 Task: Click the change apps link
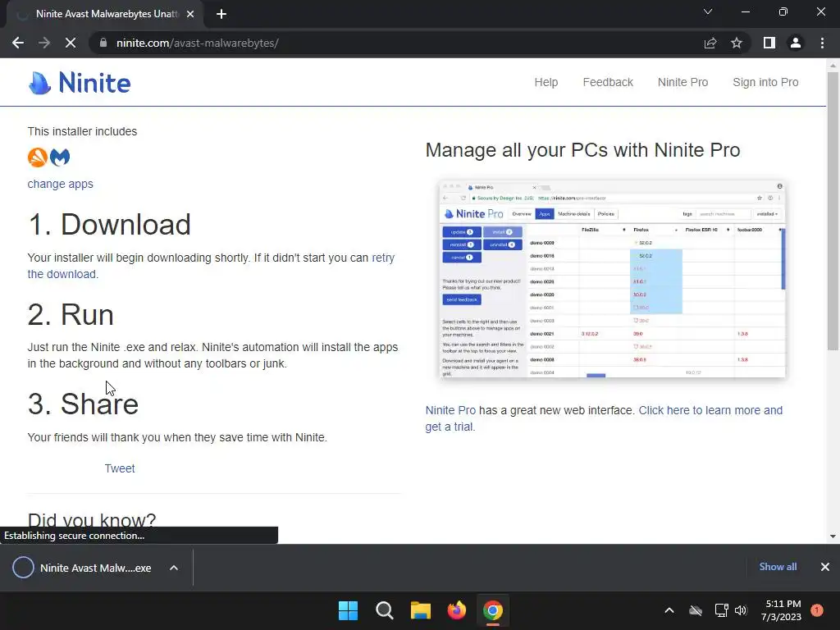[60, 184]
